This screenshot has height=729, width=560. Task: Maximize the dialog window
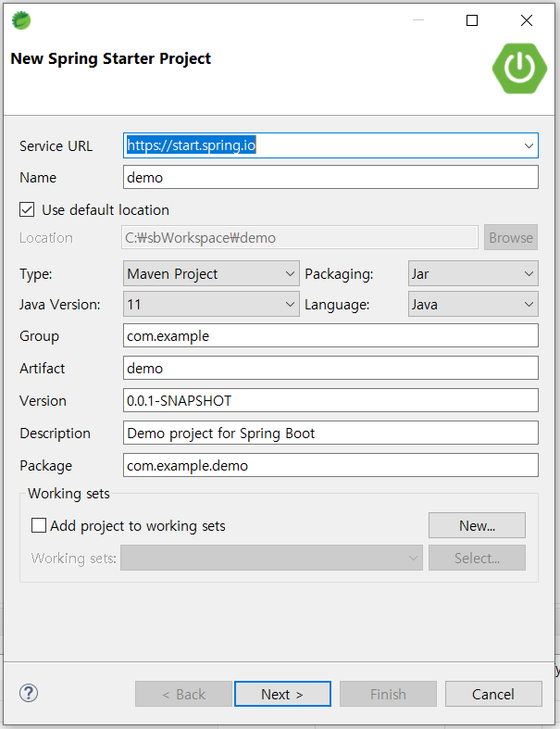pos(472,20)
